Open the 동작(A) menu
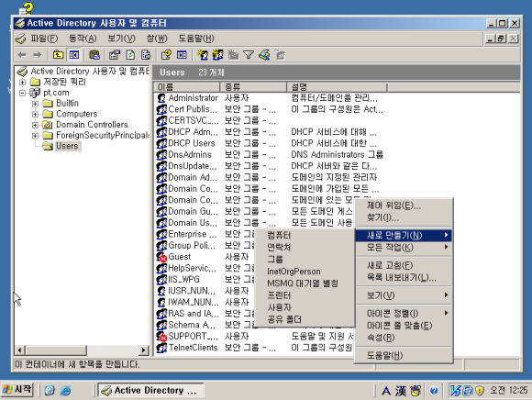The image size is (532, 400). point(83,39)
